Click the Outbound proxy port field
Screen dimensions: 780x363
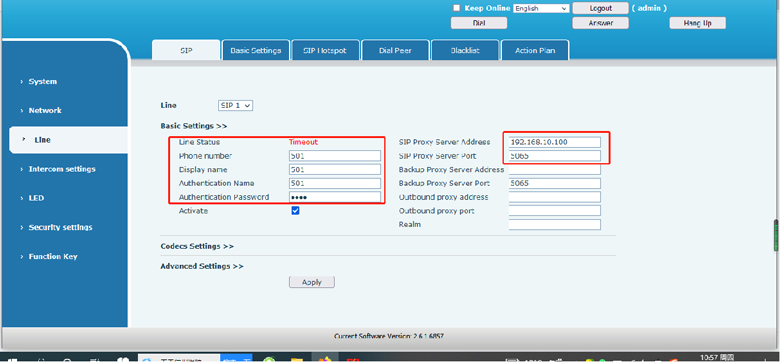pos(555,211)
